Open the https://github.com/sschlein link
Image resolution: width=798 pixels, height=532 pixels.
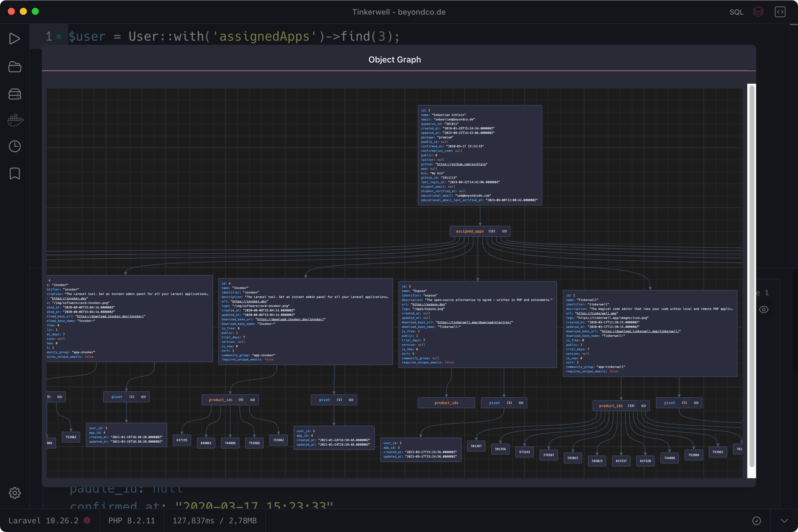[461, 164]
